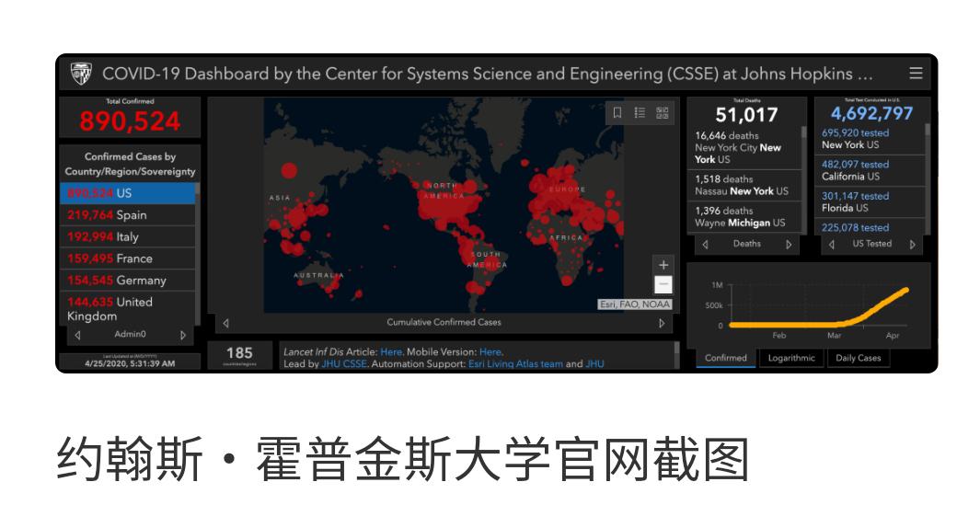This screenshot has height=505, width=980.
Task: Switch to the Confirmed chart tab
Action: tap(726, 358)
